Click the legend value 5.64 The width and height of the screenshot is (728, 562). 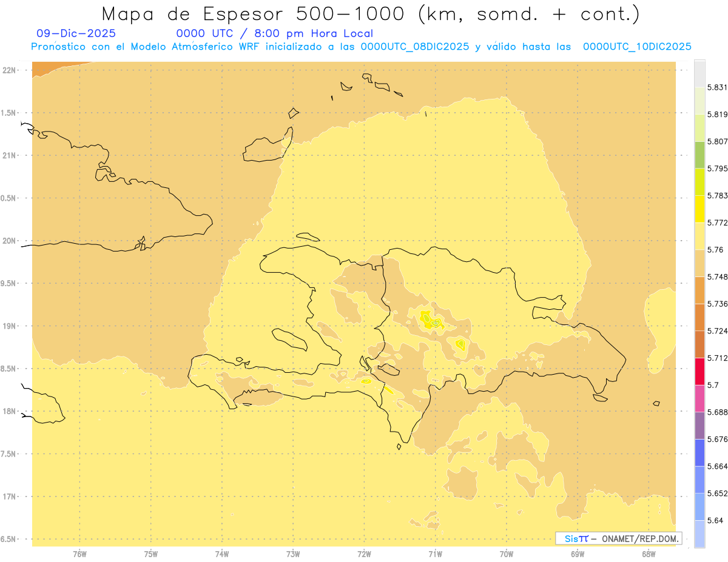pyautogui.click(x=715, y=520)
